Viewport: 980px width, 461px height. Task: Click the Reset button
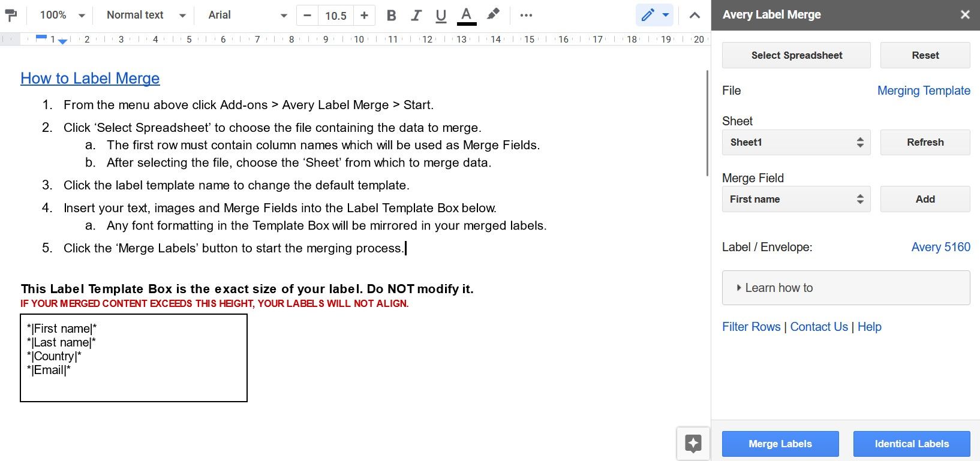(925, 55)
